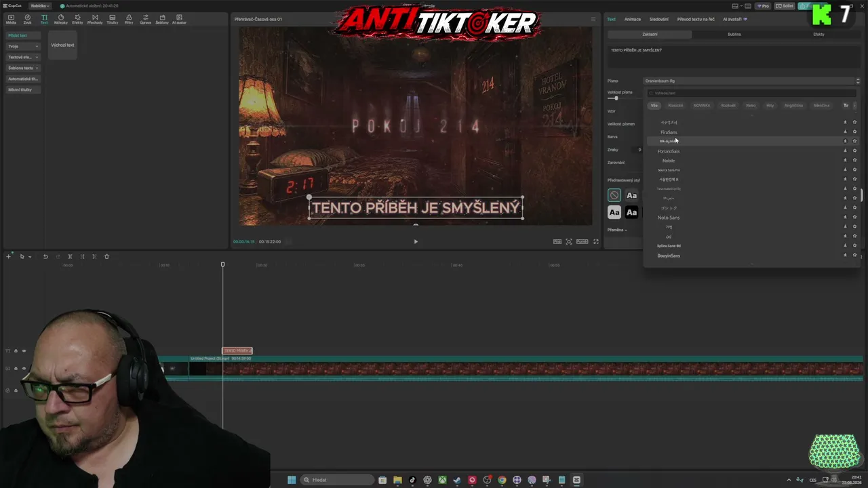Lock the main video track
868x488 pixels.
tap(16, 368)
